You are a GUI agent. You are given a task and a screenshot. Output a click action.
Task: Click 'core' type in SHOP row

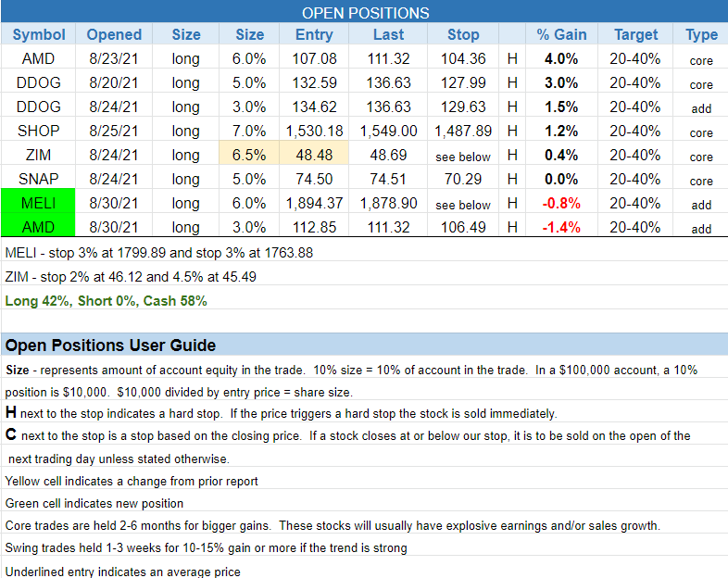(701, 132)
